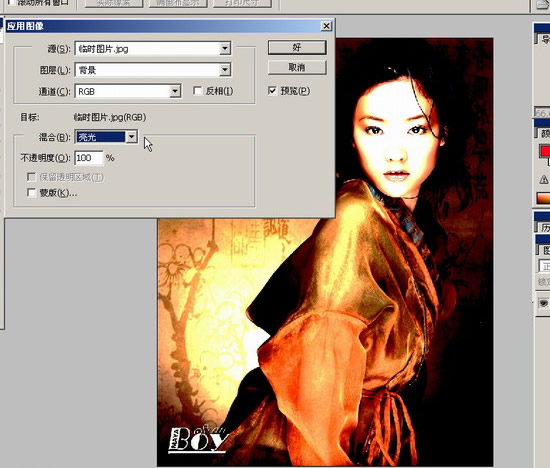This screenshot has height=468, width=550.
Task: Enable the 反相(I) invert checkbox
Action: 197,91
